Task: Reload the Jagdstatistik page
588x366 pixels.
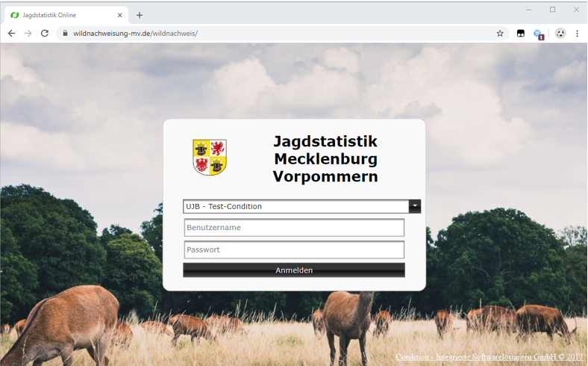Action: point(45,34)
